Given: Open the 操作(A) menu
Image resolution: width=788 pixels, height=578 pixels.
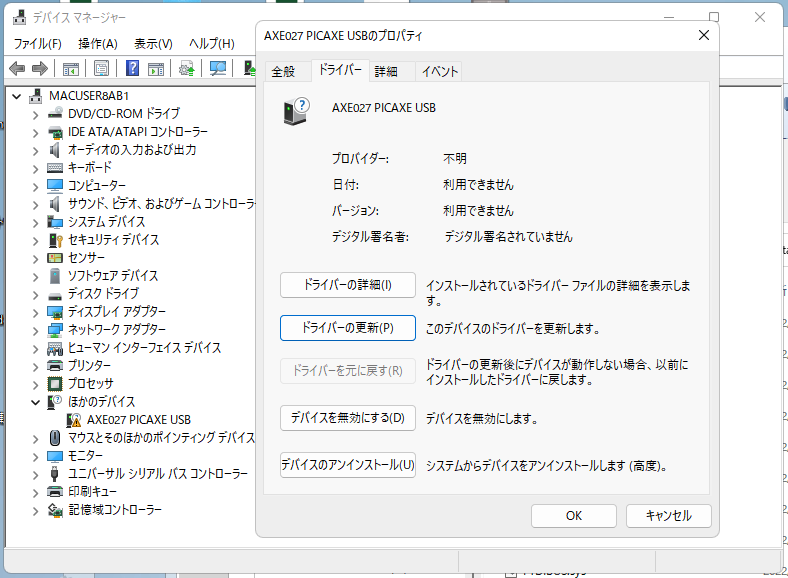Looking at the screenshot, I should click(98, 44).
